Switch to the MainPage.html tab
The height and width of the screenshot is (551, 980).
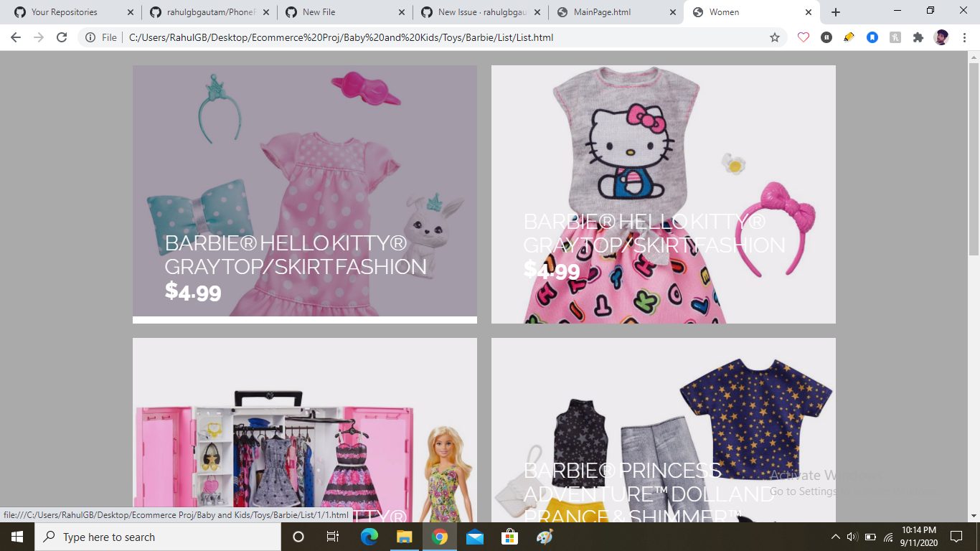coord(616,12)
